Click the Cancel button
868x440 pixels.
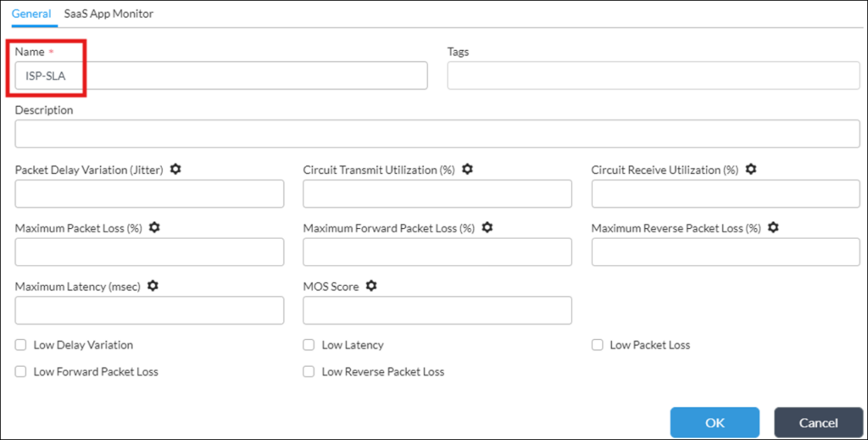[818, 423]
